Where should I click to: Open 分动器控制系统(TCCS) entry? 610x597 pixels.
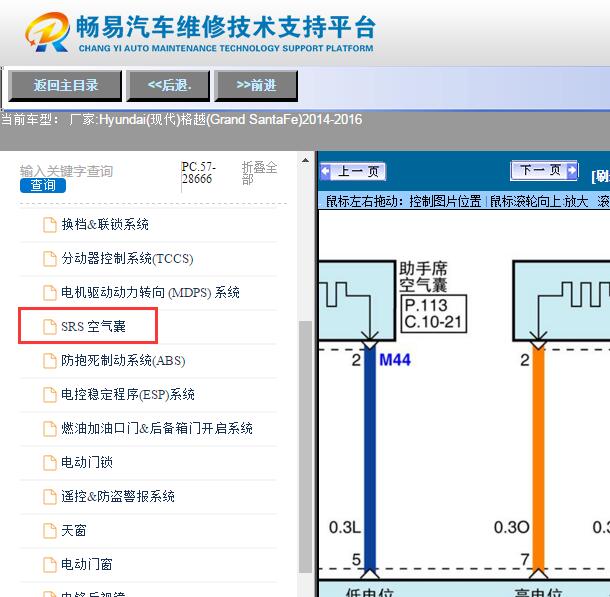[127, 259]
